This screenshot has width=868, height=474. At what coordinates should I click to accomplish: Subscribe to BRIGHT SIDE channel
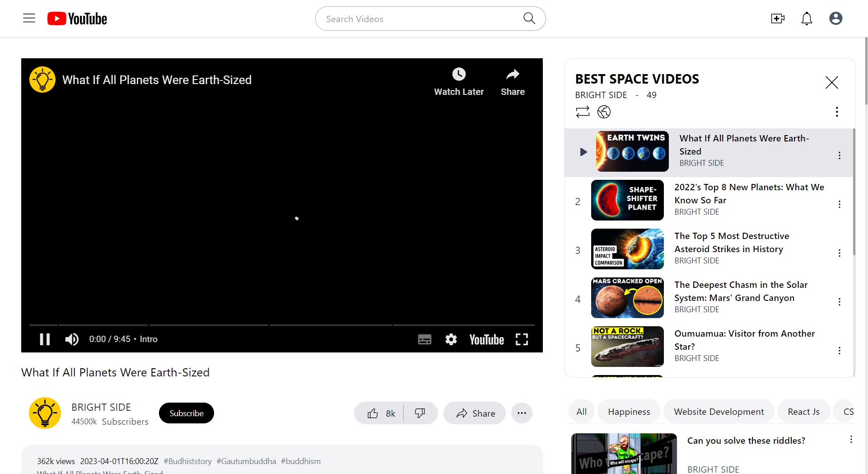coord(187,413)
